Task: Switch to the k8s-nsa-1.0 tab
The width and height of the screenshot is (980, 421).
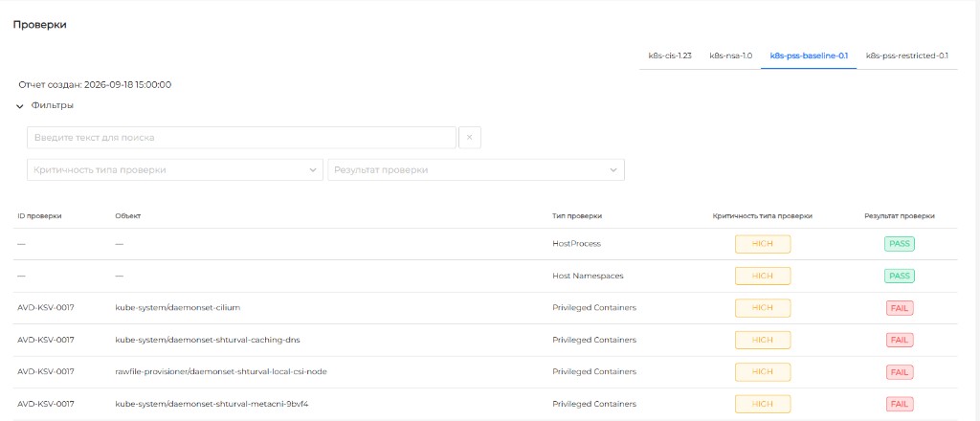Action: pyautogui.click(x=730, y=55)
